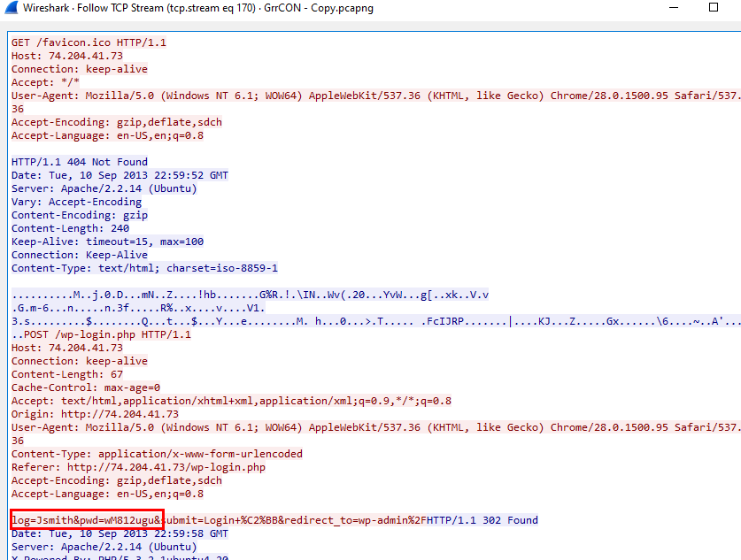Viewport: 741px width, 560px height.
Task: Click the window title 'Follow TCP Stream (tcp.stream eq 170)'
Action: tap(166, 8)
